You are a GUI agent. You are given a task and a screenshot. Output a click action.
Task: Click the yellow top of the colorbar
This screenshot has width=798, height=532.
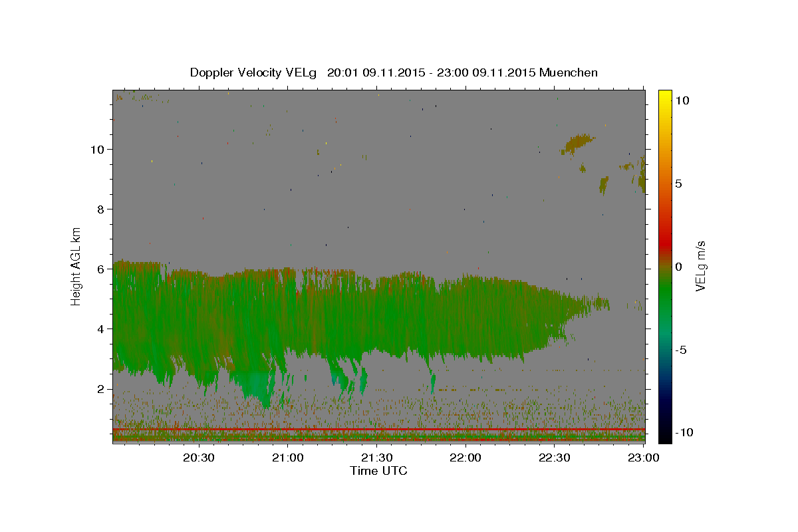coord(665,96)
